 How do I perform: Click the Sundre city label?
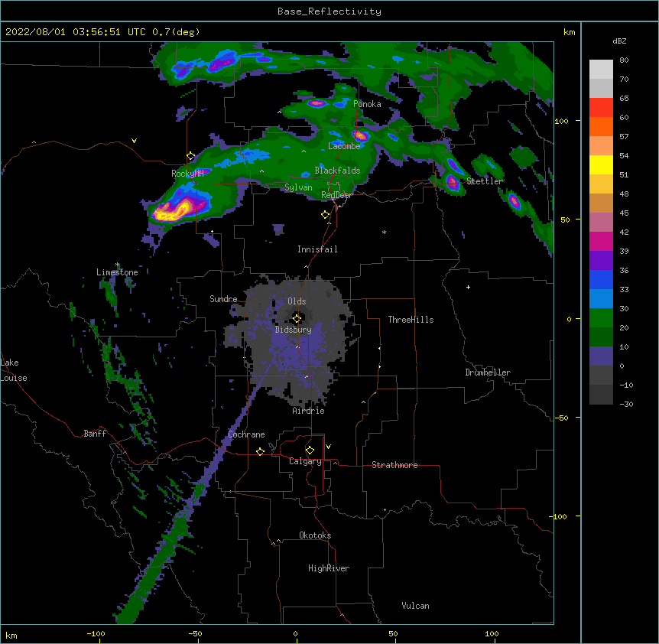(223, 299)
